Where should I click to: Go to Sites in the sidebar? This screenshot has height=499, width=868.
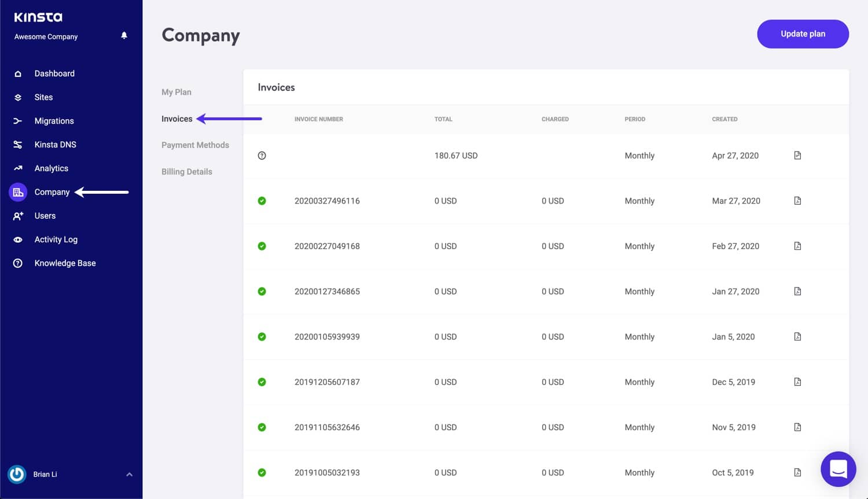tap(43, 98)
